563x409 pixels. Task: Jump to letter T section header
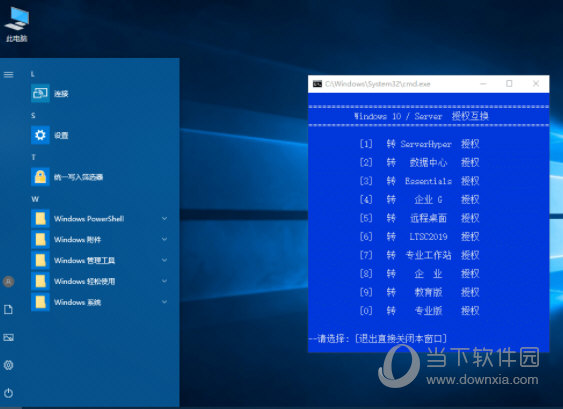click(33, 157)
